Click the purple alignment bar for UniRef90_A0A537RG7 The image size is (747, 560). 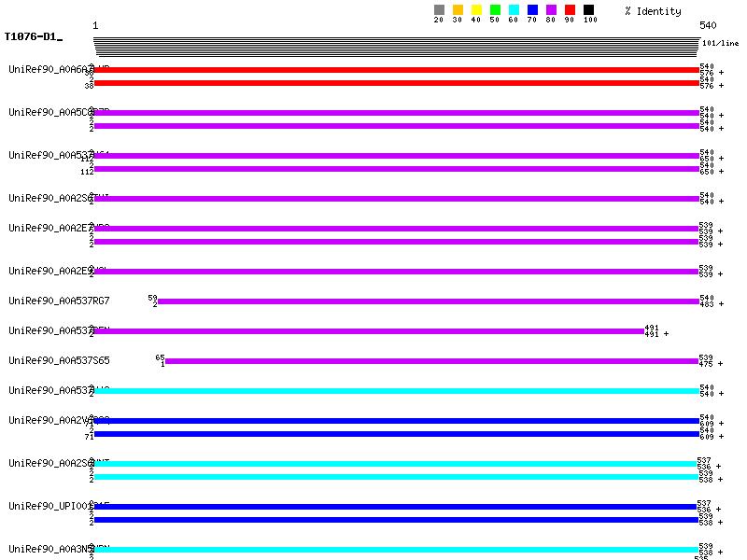click(428, 301)
